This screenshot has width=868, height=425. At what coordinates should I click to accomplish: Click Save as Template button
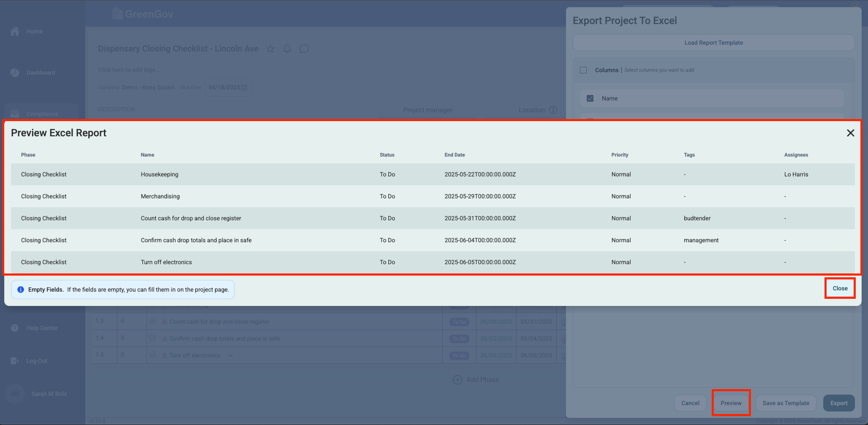pos(786,403)
